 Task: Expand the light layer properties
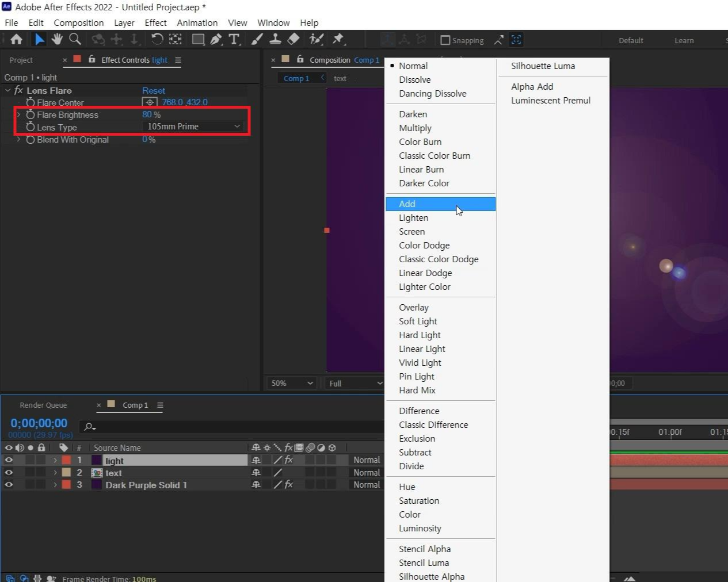point(55,460)
